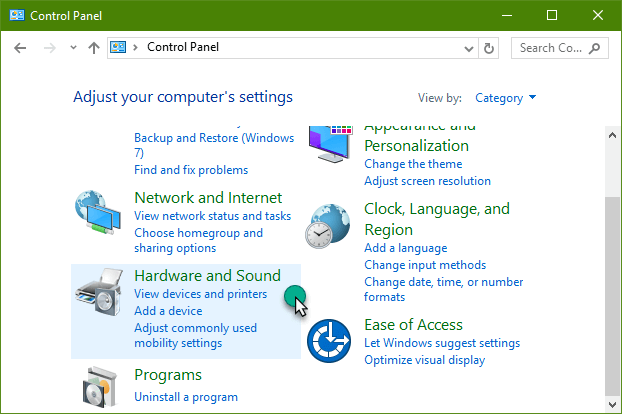
Task: Open Ease of Access category
Action: click(413, 325)
